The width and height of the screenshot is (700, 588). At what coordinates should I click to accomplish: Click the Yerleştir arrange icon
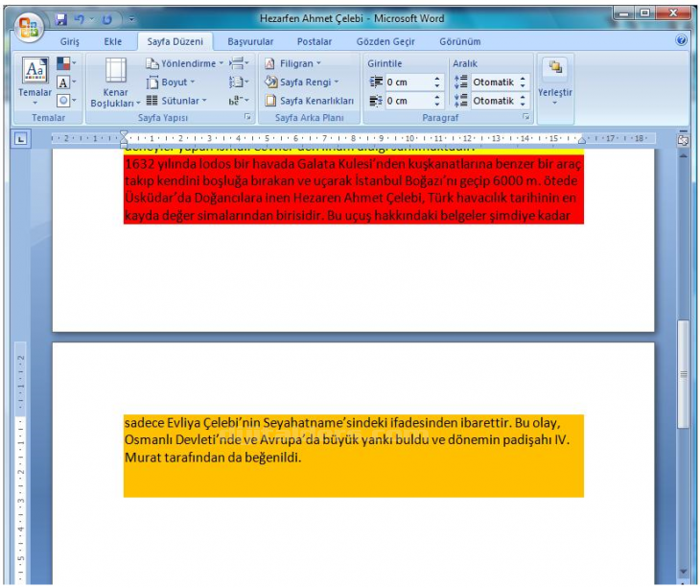click(x=555, y=68)
